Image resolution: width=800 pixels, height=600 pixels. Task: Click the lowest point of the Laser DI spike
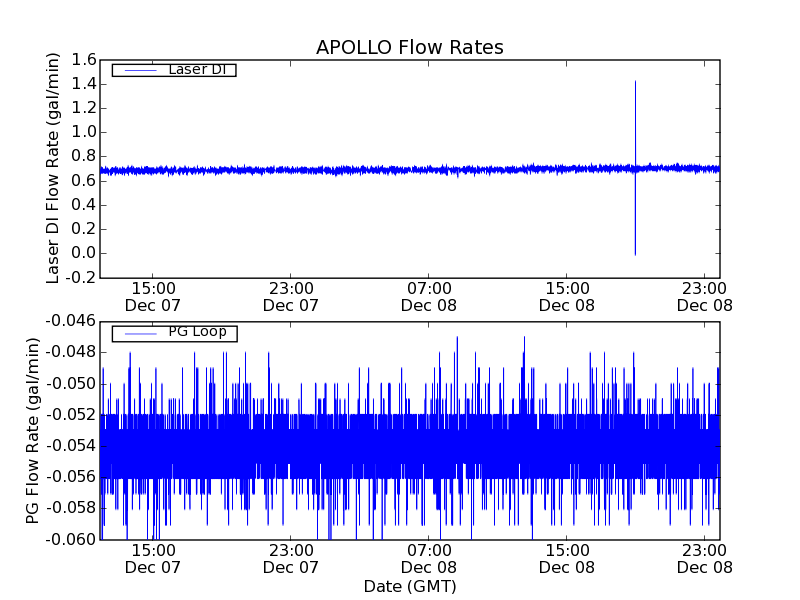(635, 254)
